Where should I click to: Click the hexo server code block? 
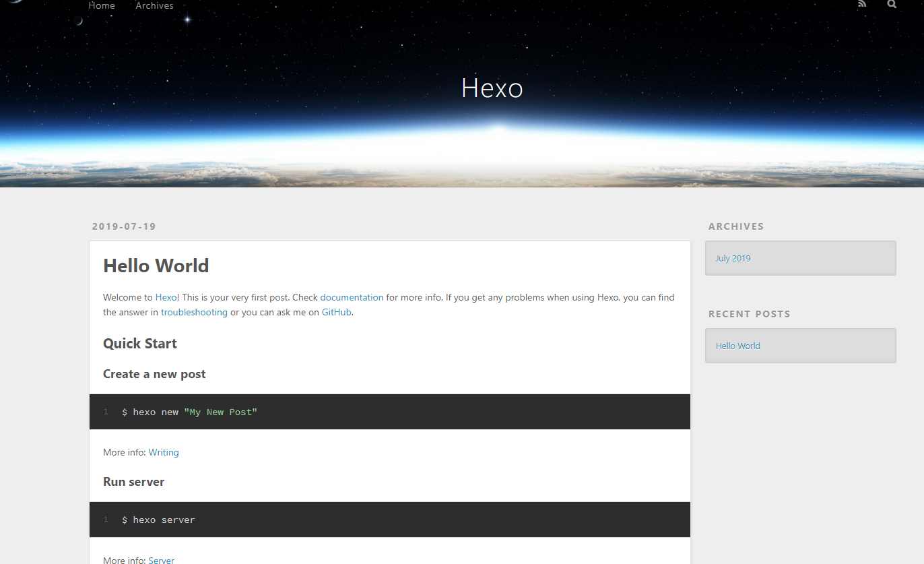[389, 520]
